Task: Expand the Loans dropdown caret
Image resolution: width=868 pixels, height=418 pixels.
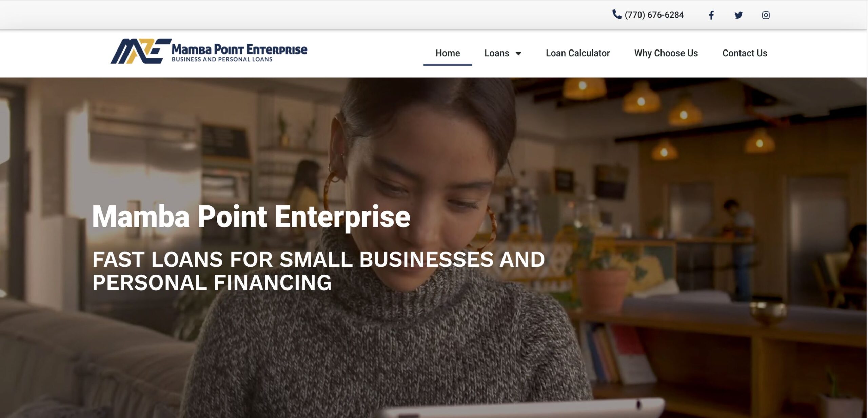Action: [x=518, y=54]
